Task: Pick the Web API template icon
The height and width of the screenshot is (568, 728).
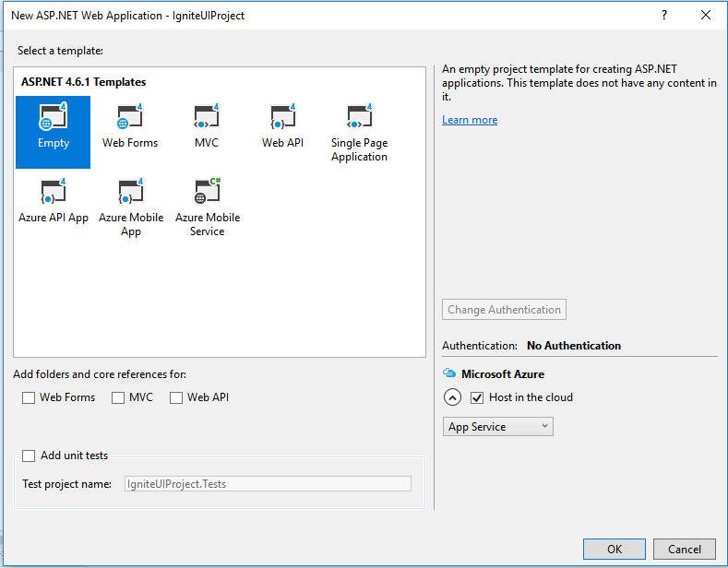Action: coord(282,118)
